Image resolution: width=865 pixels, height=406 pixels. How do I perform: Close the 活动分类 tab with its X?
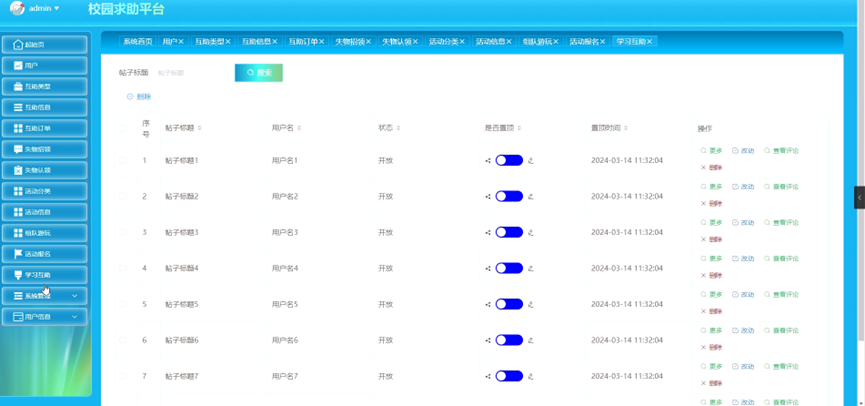click(462, 41)
